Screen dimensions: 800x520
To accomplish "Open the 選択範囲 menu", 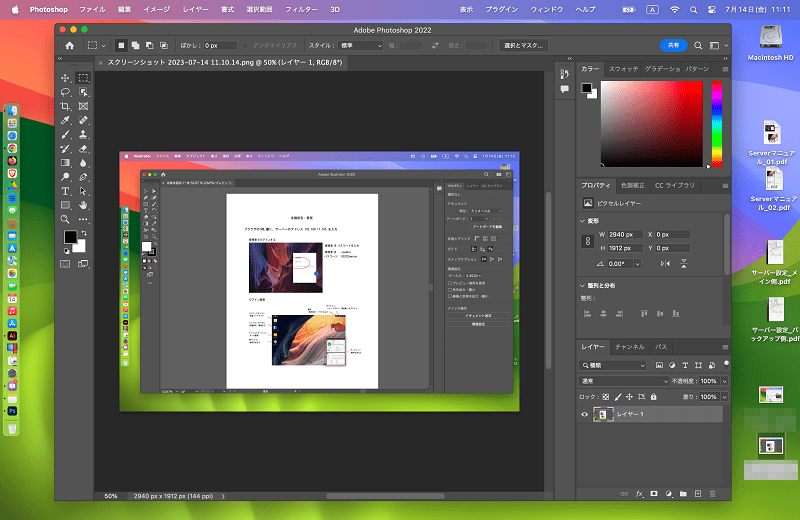I will pyautogui.click(x=260, y=9).
